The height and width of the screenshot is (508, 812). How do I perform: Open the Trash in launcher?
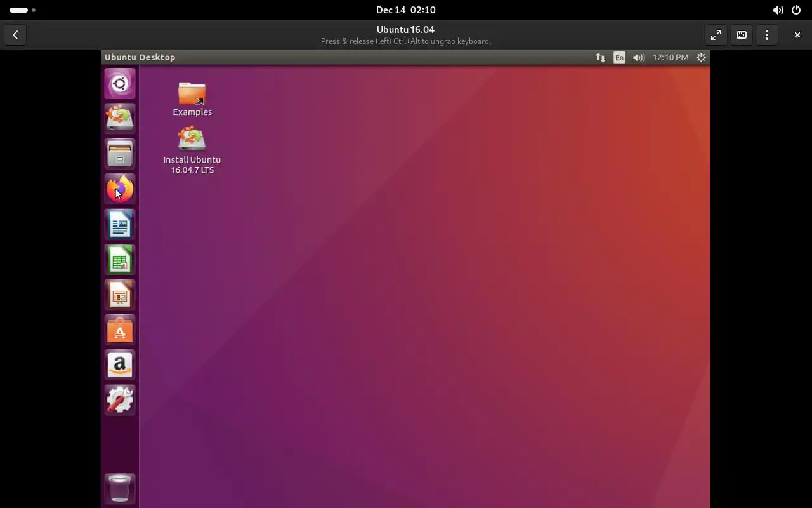[x=120, y=489]
